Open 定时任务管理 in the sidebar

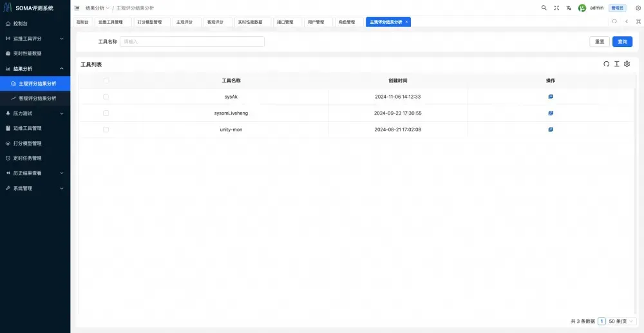click(x=35, y=158)
